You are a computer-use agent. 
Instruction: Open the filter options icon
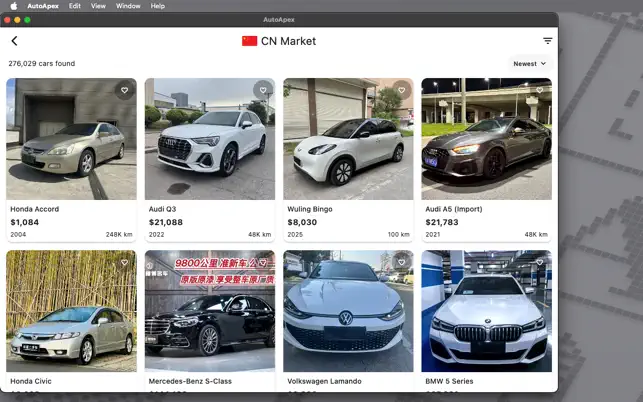[x=547, y=41]
